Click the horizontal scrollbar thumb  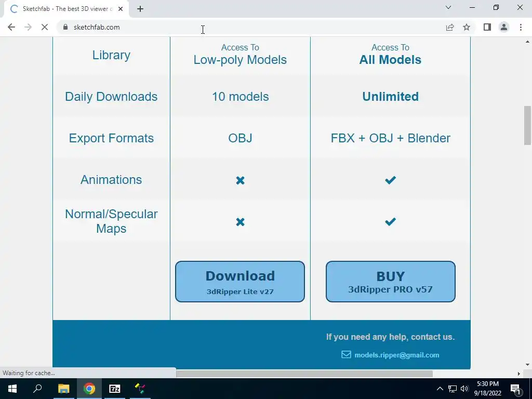pyautogui.click(x=304, y=374)
